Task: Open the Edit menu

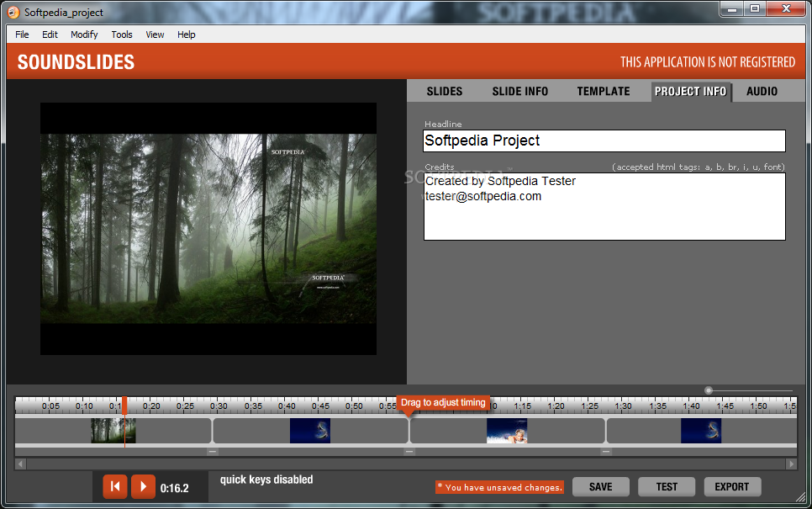Action: pyautogui.click(x=50, y=34)
